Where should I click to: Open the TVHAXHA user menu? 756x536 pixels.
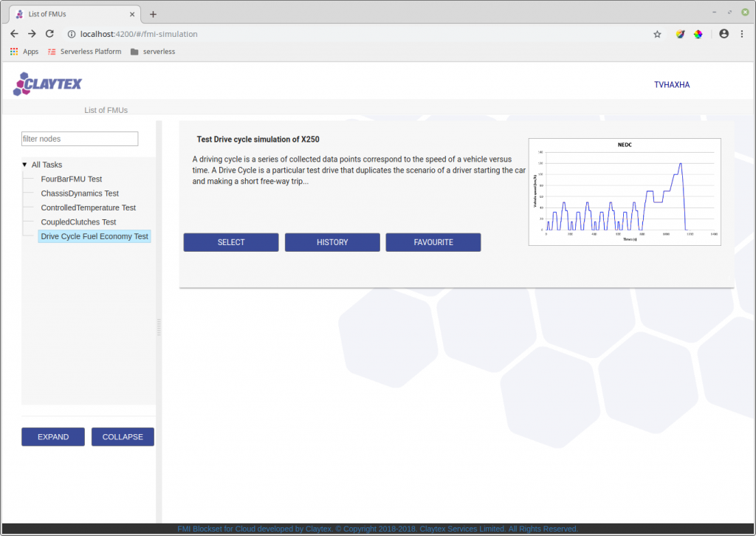672,85
